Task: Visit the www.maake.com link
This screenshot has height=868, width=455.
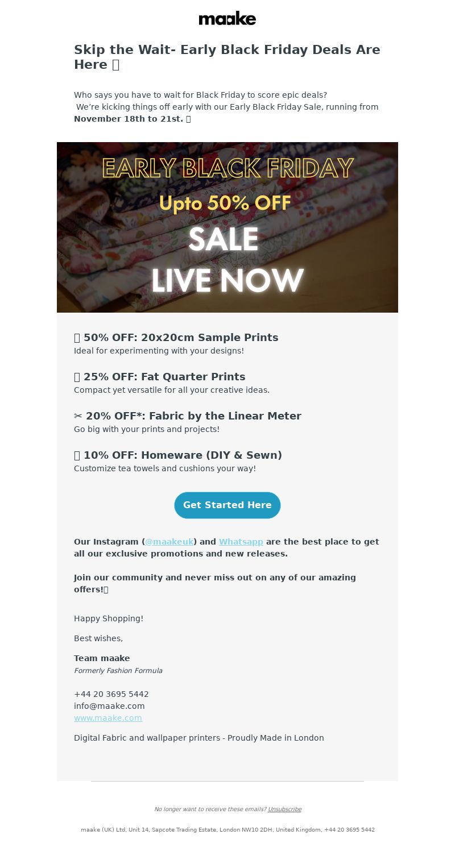Action: coord(108,718)
